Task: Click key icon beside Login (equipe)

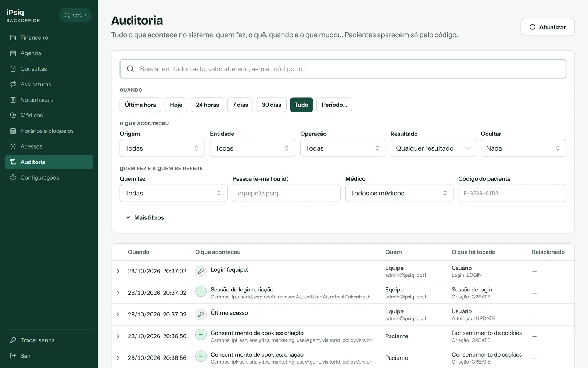Action: 201,271
